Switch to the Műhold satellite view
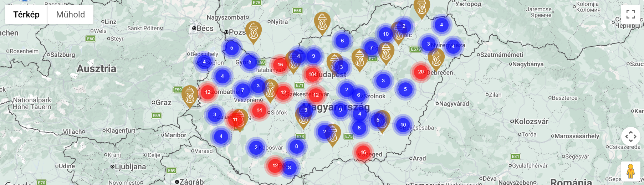Viewport: 644px width, 185px height. (x=71, y=14)
